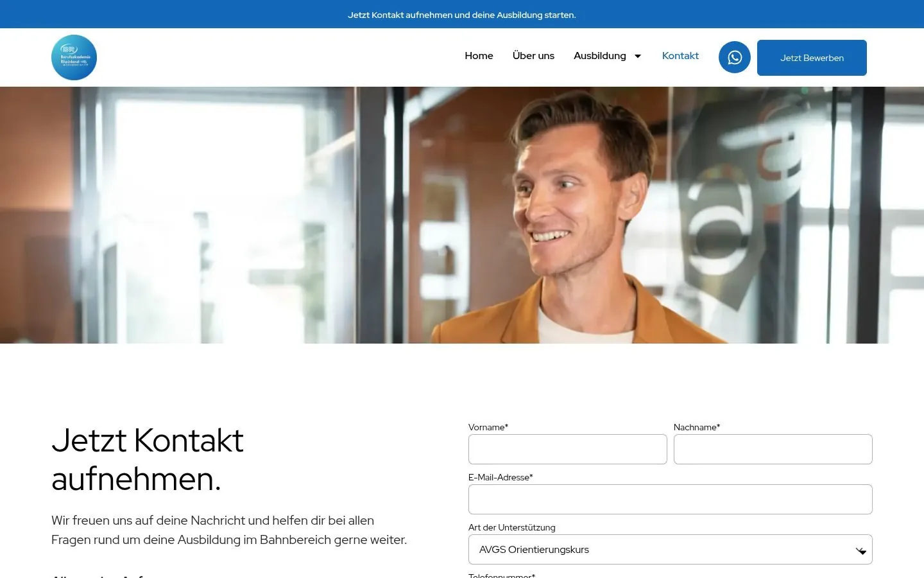This screenshot has height=578, width=924.
Task: Open the WhatsApp chat icon
Action: pos(735,57)
